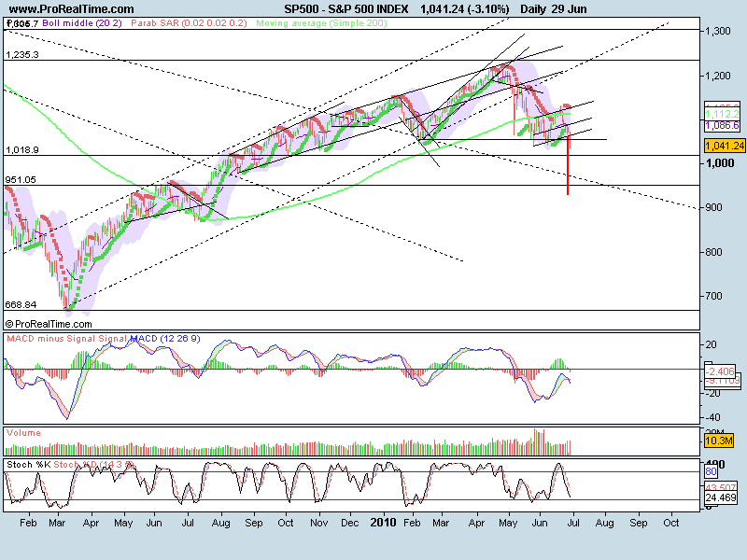Click the 1,200 price axis label
The width and height of the screenshot is (747, 560).
coord(718,76)
